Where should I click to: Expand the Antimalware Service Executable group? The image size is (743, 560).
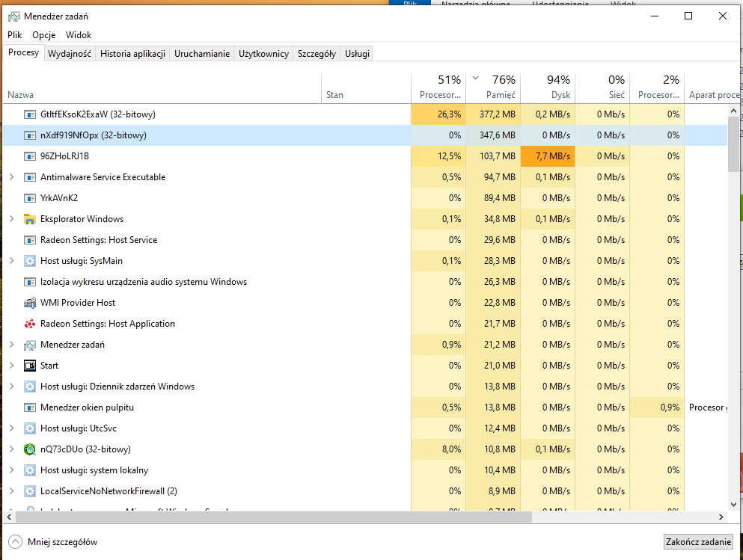[x=12, y=176]
